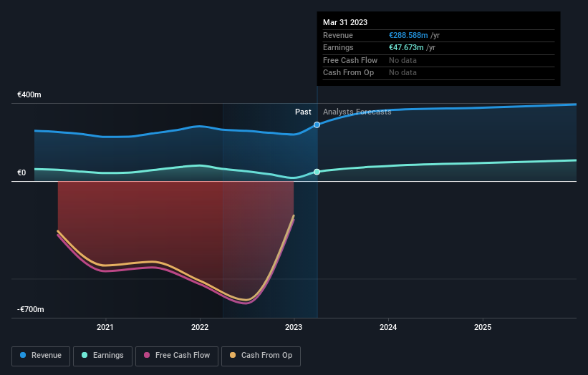Click the Revenue tooltip row label
588x375 pixels.
click(x=338, y=35)
